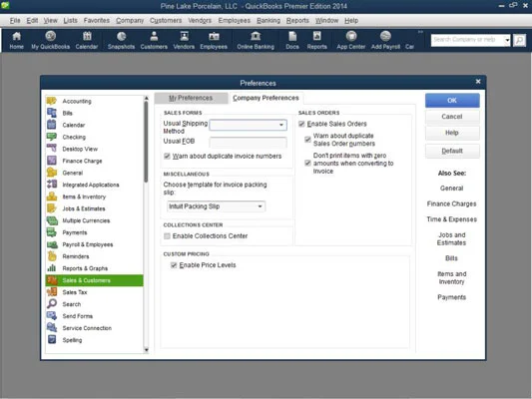Viewport: 532px width, 399px height.
Task: Select Finance Charge preferences category
Action: pyautogui.click(x=94, y=161)
